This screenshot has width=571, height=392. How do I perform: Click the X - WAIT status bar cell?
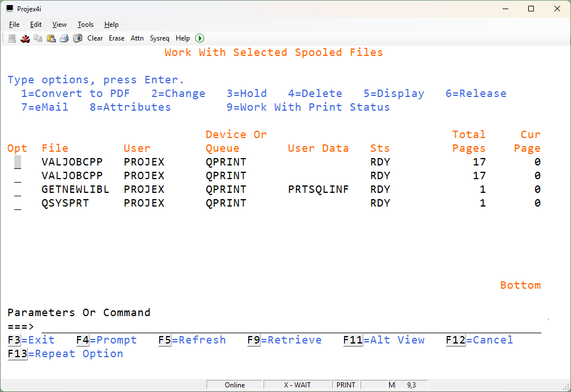coord(297,385)
